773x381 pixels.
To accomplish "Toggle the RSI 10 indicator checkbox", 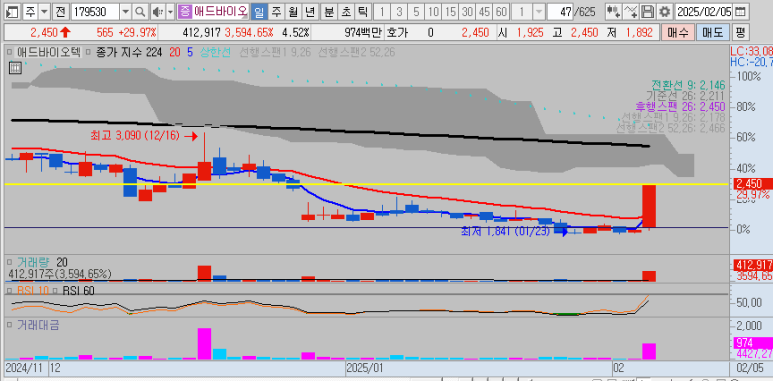I will point(10,290).
